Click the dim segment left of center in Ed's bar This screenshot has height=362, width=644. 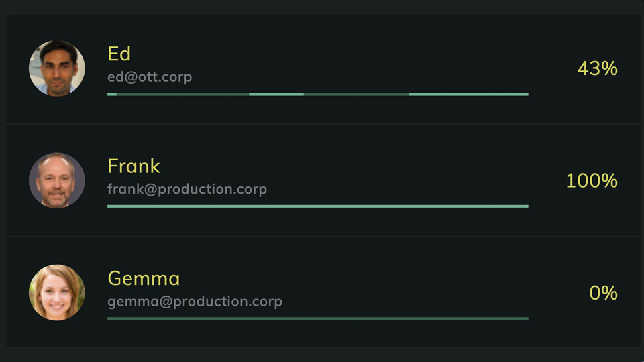(x=182, y=95)
